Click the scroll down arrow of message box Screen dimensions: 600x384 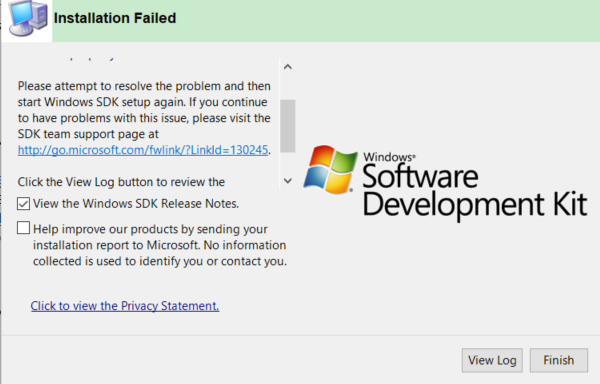point(288,181)
